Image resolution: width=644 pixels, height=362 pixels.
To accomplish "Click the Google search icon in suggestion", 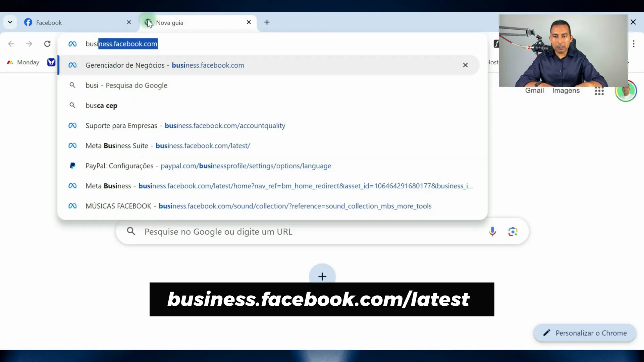I will point(72,85).
